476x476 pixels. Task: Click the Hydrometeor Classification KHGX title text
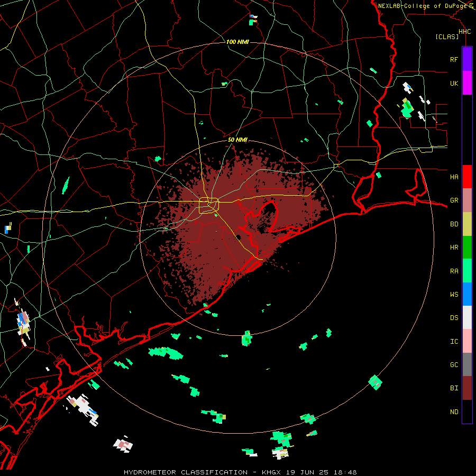pyautogui.click(x=240, y=472)
